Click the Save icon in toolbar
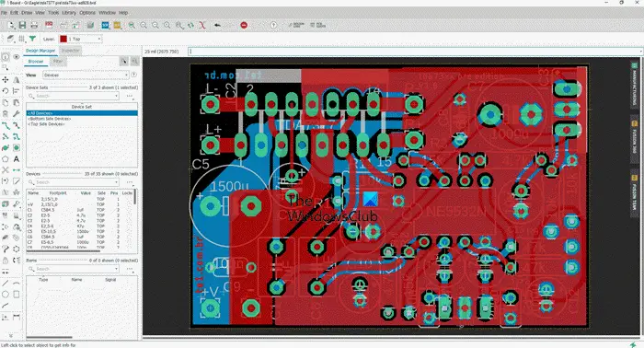This screenshot has width=644, height=348. click(x=22, y=25)
